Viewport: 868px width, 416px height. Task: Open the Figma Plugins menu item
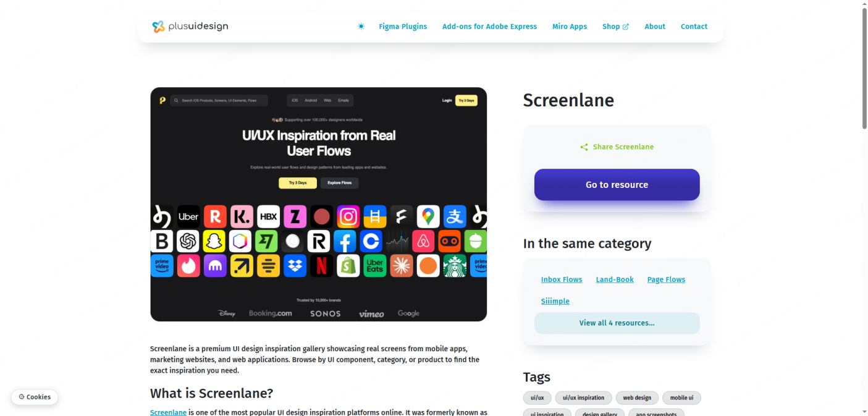[403, 27]
